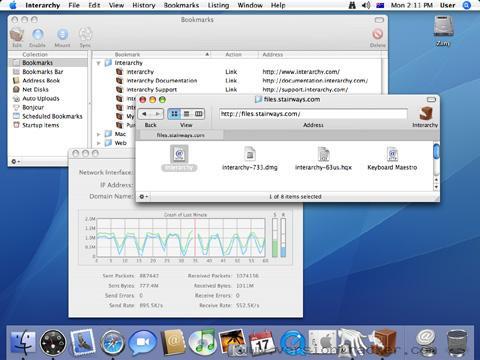Image resolution: width=480 pixels, height=360 pixels.
Task: Open the Edit menu
Action: point(94,5)
